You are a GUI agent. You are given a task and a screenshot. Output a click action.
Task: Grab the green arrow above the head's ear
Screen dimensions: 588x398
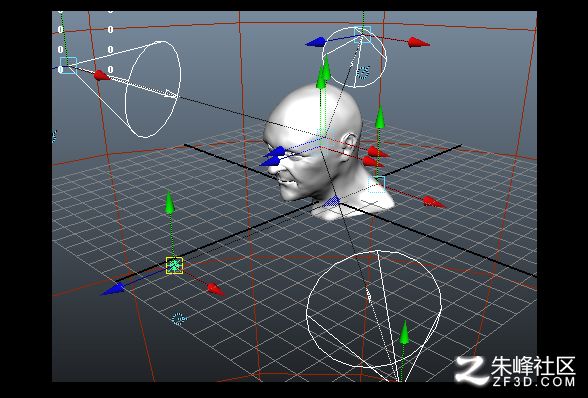380,117
